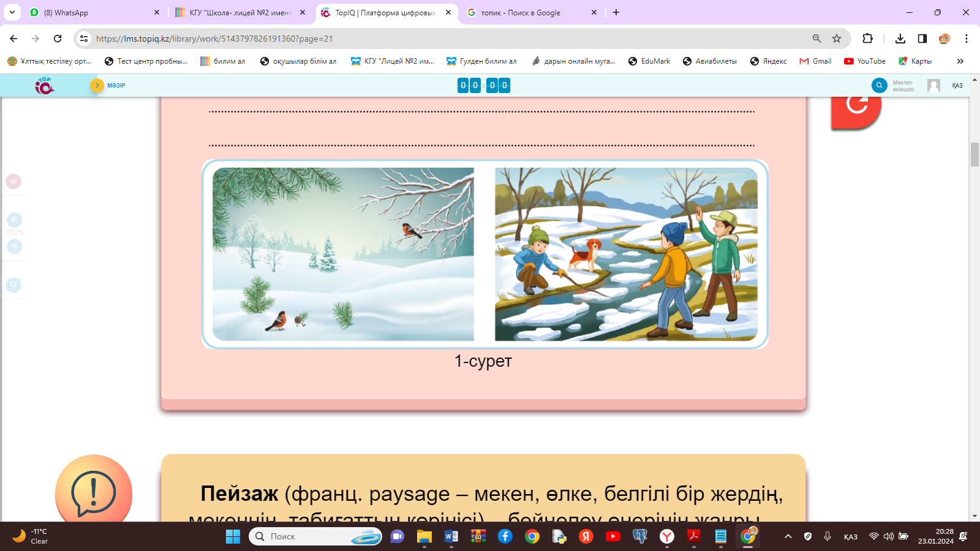Zoom in using the sidebar magnifier plus

[14, 220]
